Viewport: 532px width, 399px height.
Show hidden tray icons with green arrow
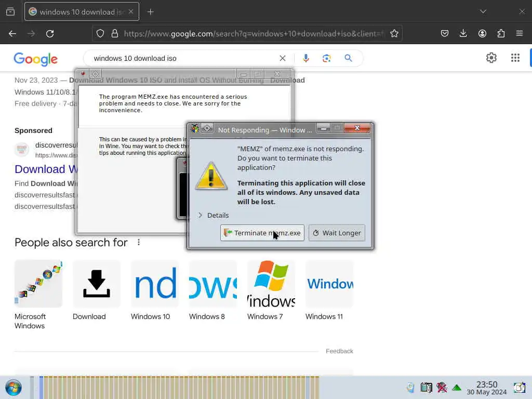(x=457, y=388)
